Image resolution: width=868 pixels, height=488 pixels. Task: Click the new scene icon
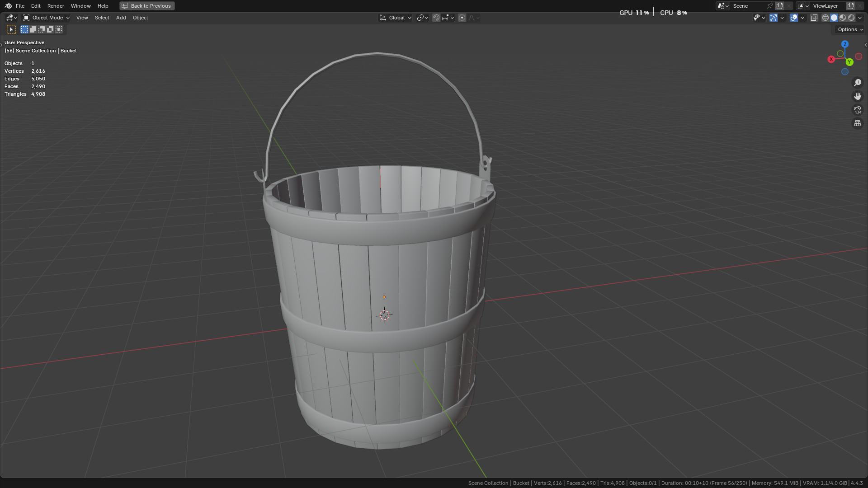coord(780,6)
